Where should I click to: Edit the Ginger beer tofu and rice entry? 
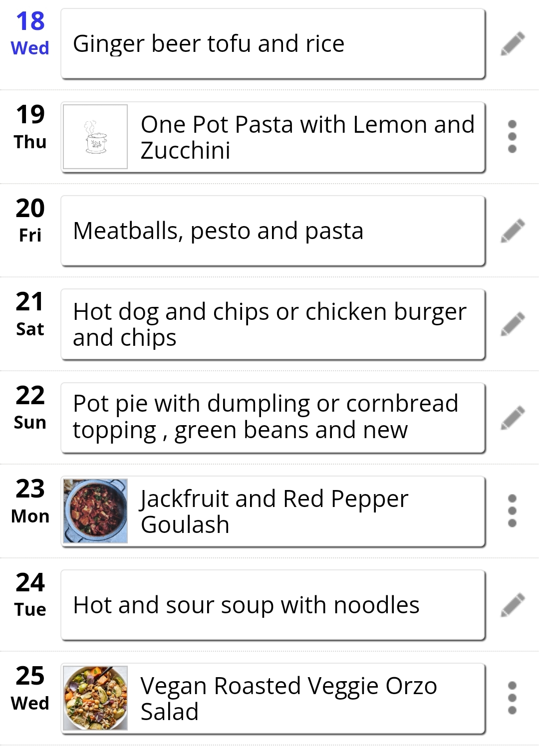coord(513,43)
